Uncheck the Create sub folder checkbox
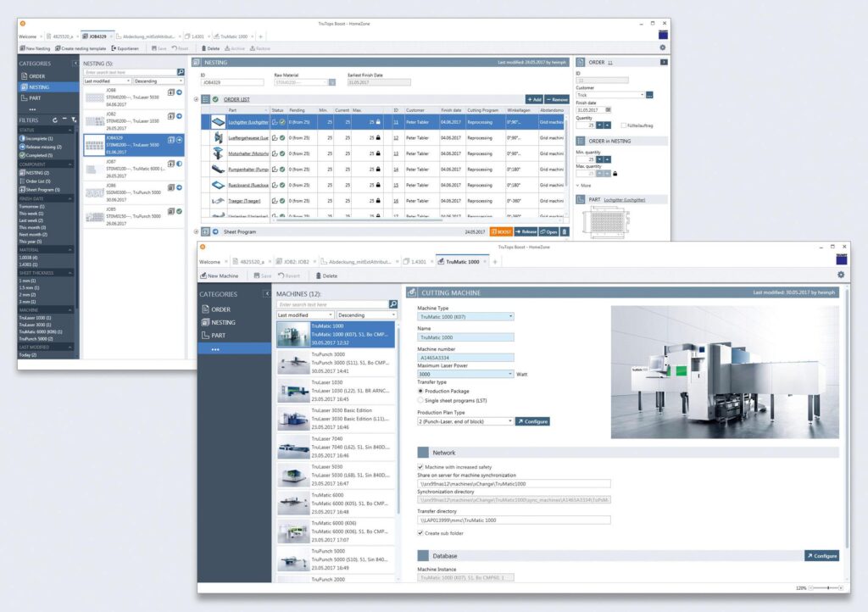The height and width of the screenshot is (612, 868). (421, 533)
